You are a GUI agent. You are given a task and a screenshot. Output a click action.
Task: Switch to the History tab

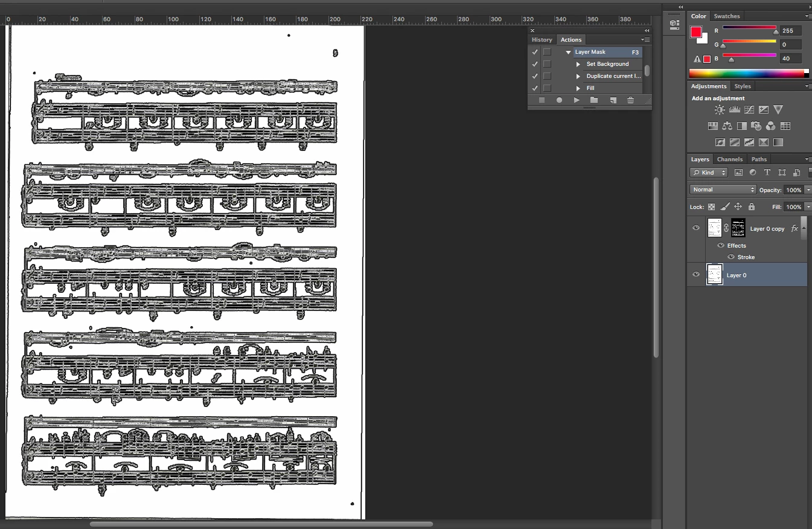542,40
